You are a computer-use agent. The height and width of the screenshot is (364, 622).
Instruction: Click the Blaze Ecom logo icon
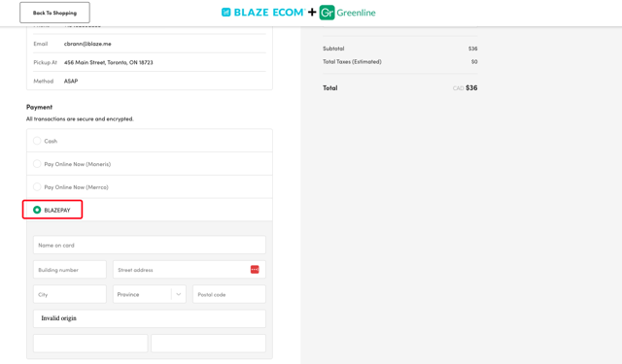tap(225, 13)
